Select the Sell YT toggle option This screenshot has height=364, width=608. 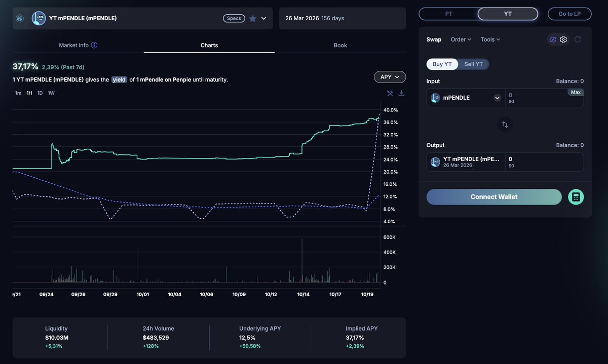coord(474,64)
